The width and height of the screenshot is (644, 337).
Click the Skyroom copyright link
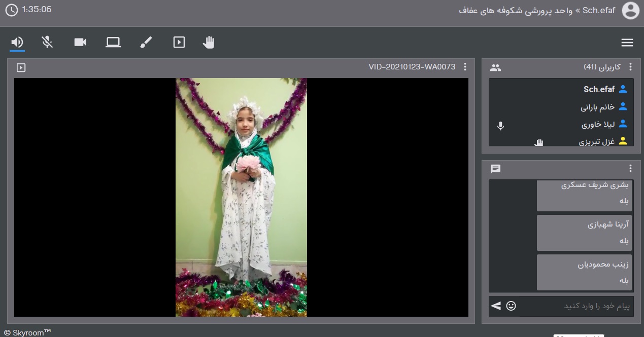point(28,332)
